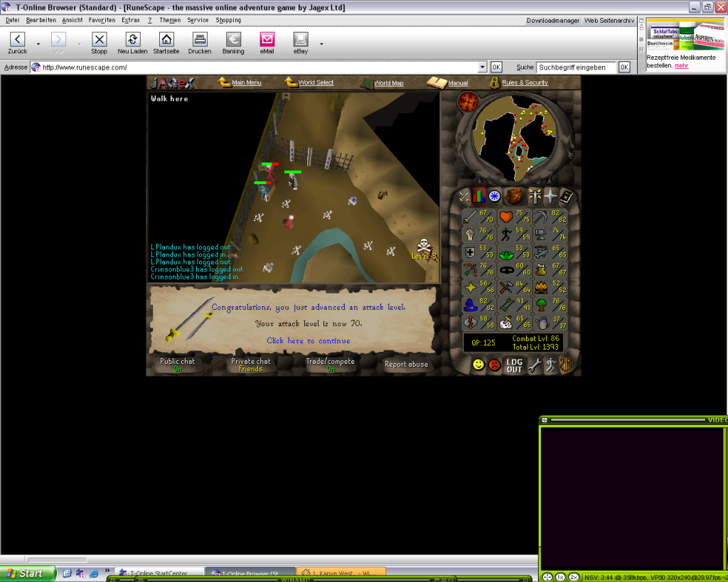The height and width of the screenshot is (582, 728).
Task: Click the Adresse URL field
Action: (x=260, y=68)
